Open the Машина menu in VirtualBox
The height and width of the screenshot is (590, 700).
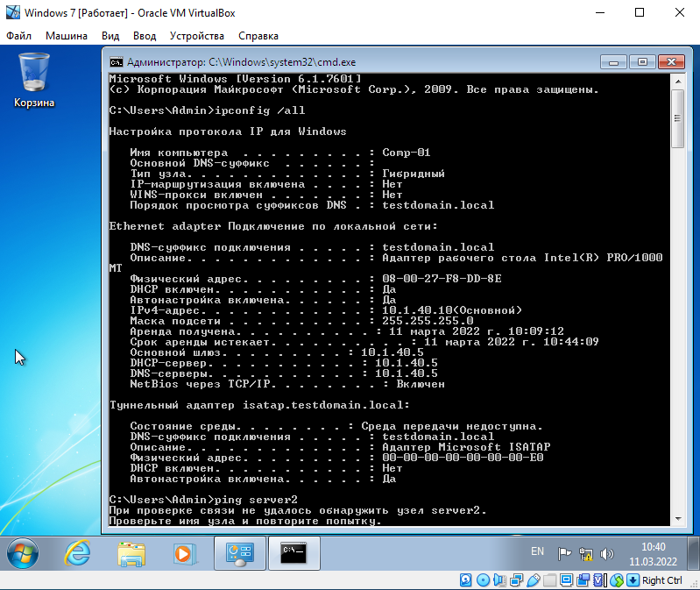[67, 36]
